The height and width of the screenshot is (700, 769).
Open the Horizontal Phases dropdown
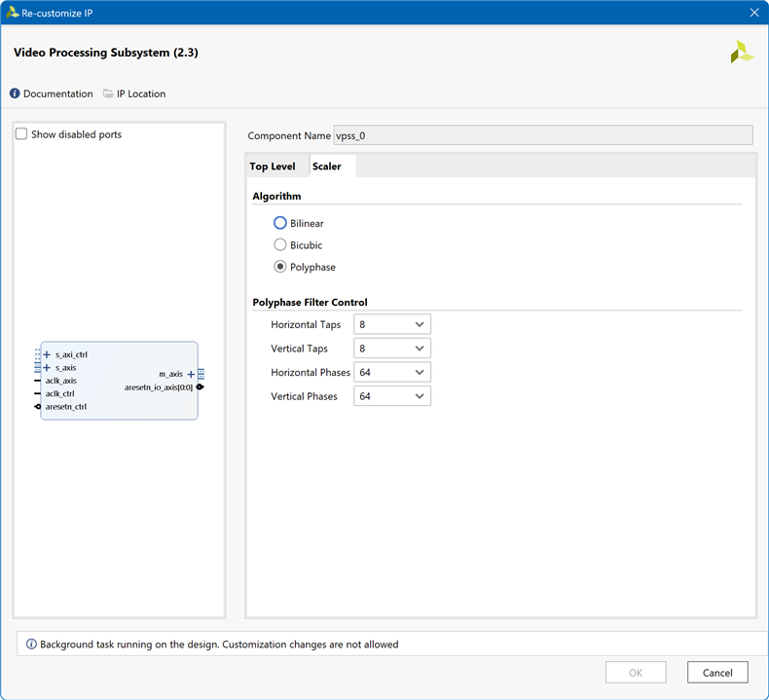[392, 372]
